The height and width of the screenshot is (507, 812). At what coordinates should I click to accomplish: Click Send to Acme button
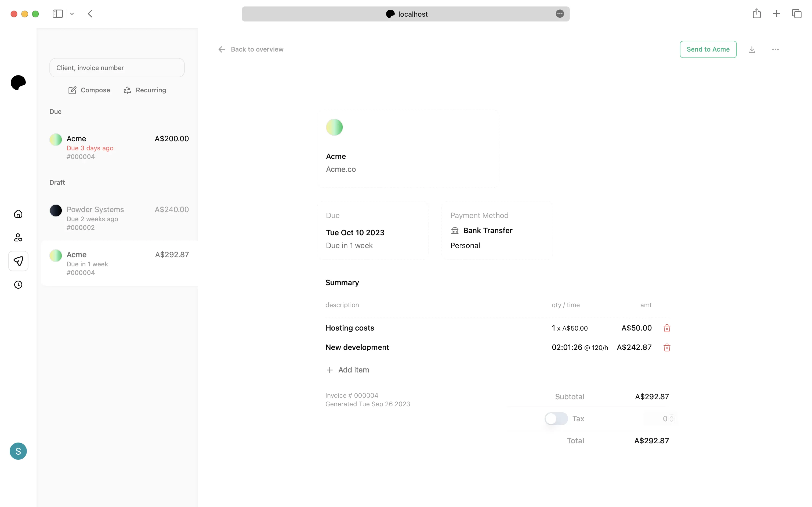(x=708, y=49)
